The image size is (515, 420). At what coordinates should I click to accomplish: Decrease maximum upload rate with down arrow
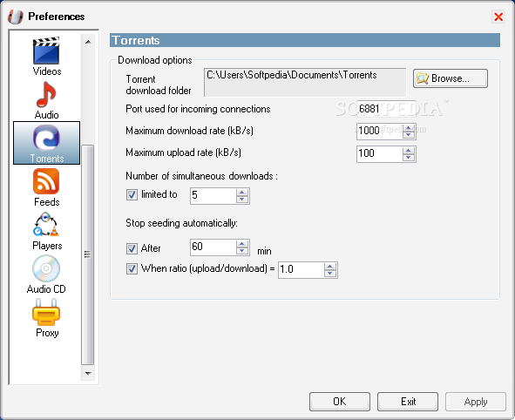point(409,157)
